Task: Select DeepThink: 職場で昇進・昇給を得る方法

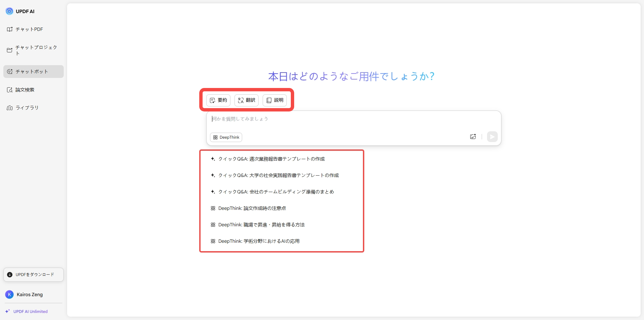Action: [x=258, y=225]
